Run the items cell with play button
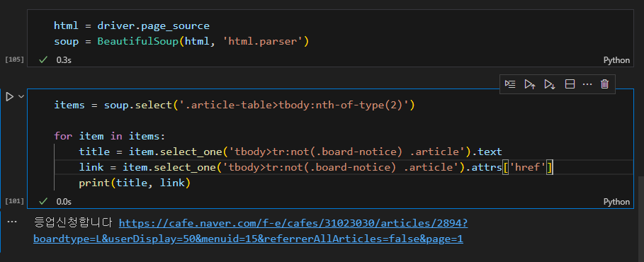 tap(9, 97)
